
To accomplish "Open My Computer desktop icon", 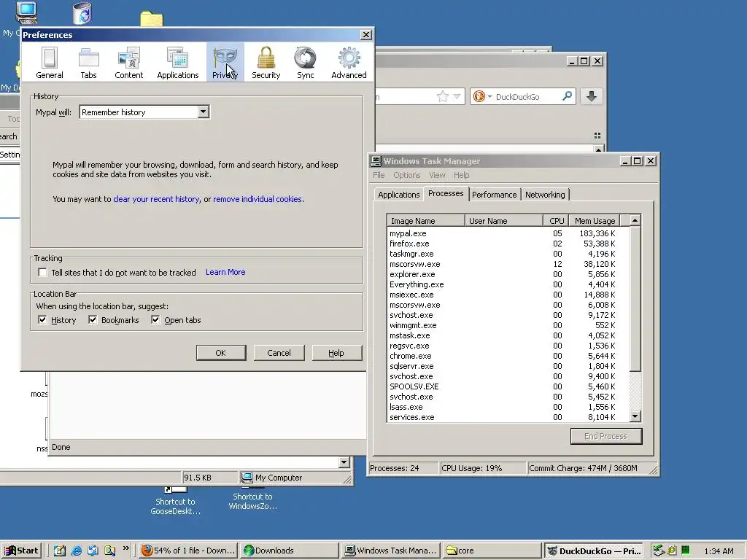I will click(x=26, y=13).
